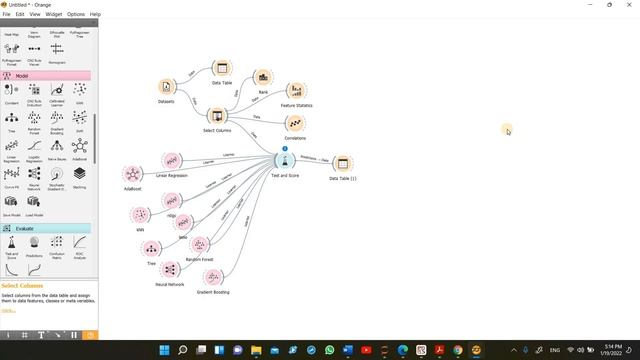Open the File menu

[x=7, y=14]
